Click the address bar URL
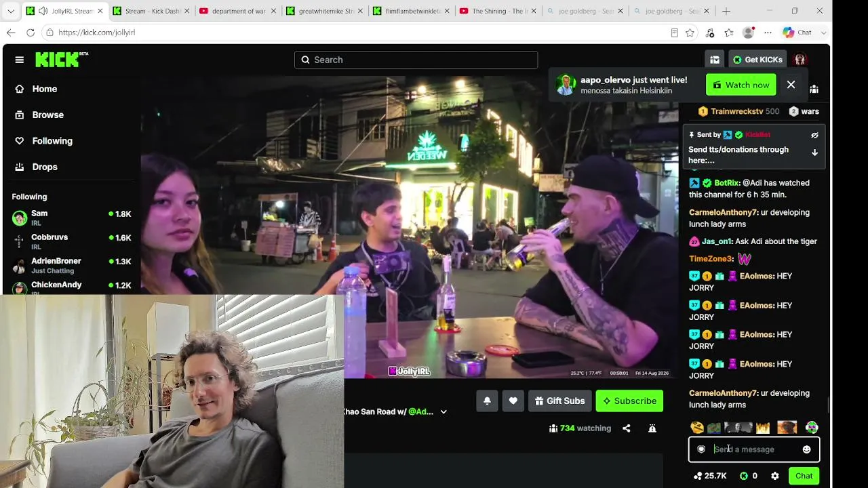The height and width of the screenshot is (488, 868). click(96, 33)
